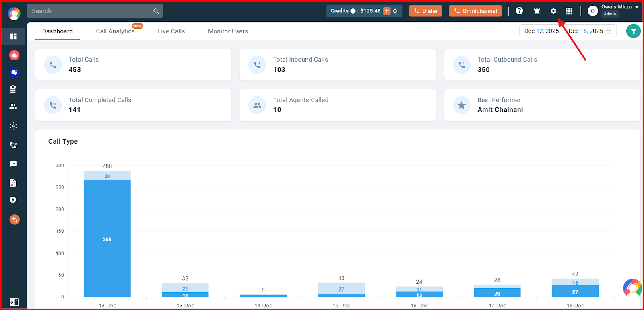The width and height of the screenshot is (644, 310).
Task: Click the 12 Dec light blue segment 20
Action: click(107, 176)
